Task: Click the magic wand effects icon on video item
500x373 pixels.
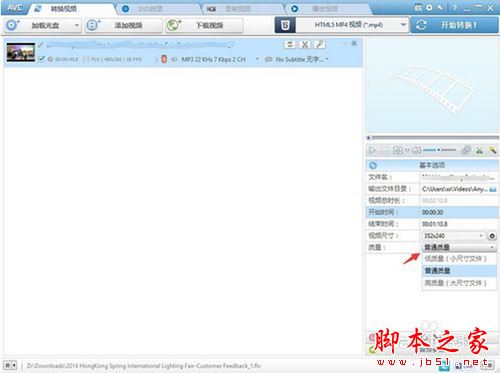Action: [x=319, y=45]
